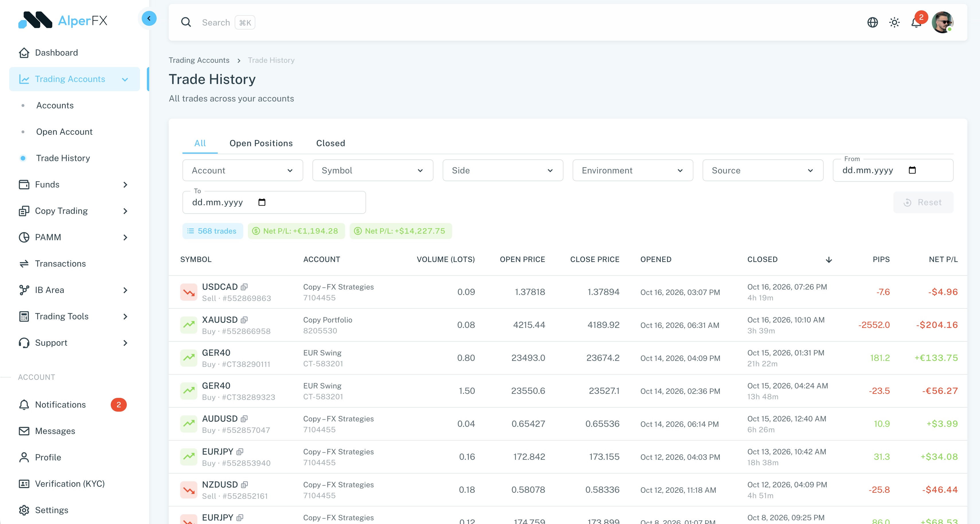Viewport: 980px width, 524px height.
Task: Open the Environment filter dropdown
Action: [633, 170]
